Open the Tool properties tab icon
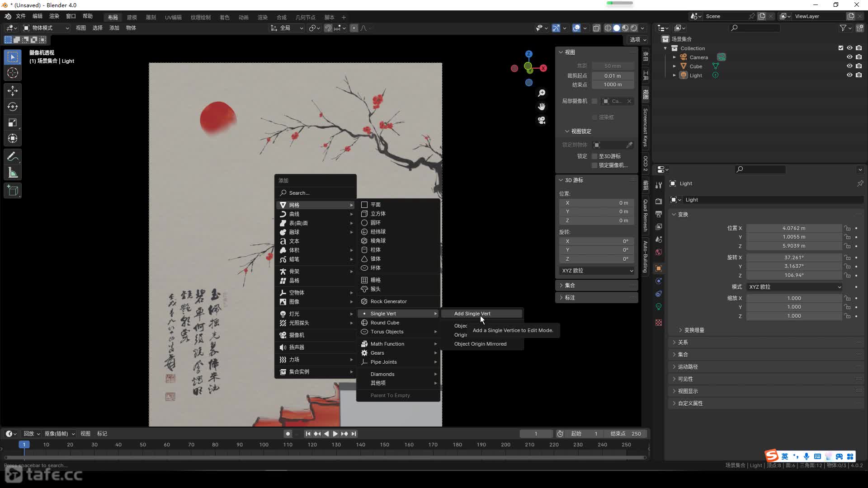Image resolution: width=868 pixels, height=488 pixels. 659,185
